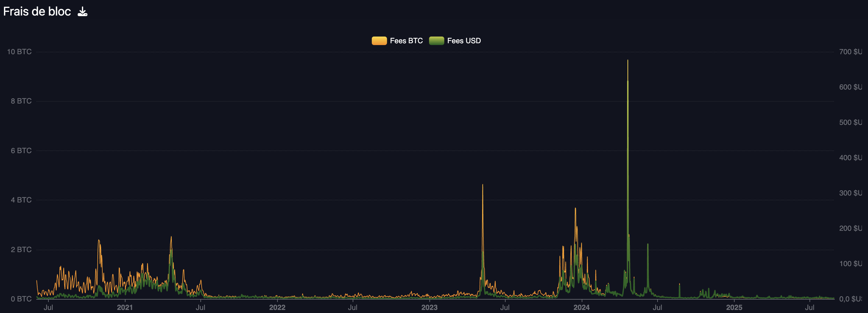Click the 2023 time axis label
This screenshot has width=868, height=313.
tap(429, 307)
